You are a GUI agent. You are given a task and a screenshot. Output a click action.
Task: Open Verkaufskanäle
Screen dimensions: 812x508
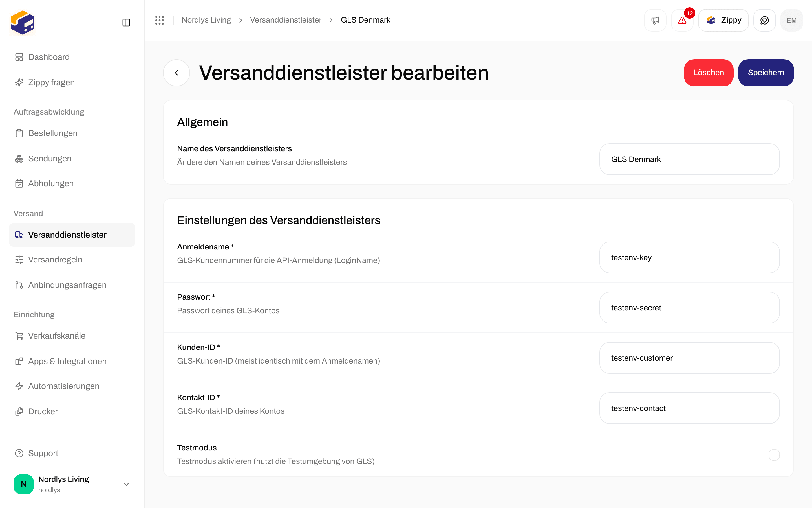pyautogui.click(x=72, y=336)
